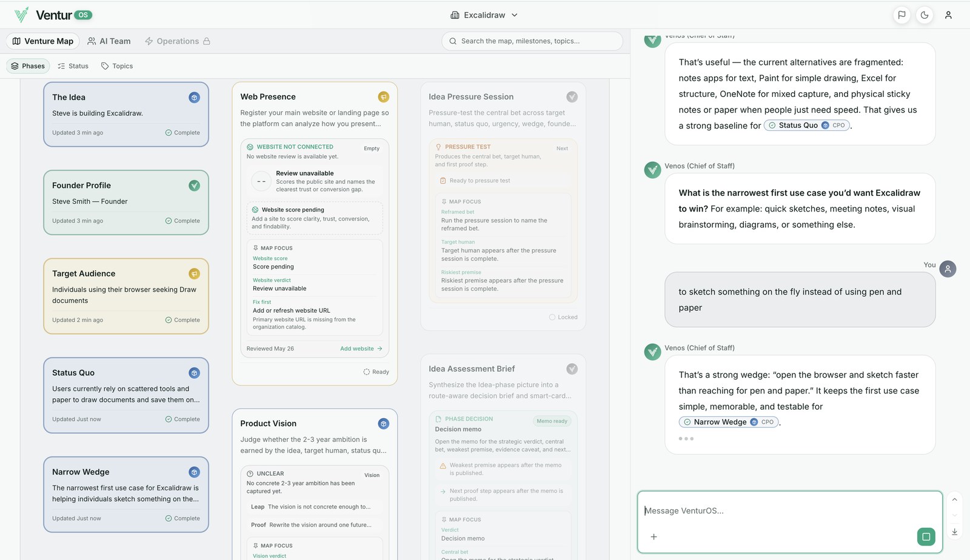Image resolution: width=970 pixels, height=560 pixels.
Task: Open the Excalidraw workspace dropdown
Action: [x=484, y=15]
